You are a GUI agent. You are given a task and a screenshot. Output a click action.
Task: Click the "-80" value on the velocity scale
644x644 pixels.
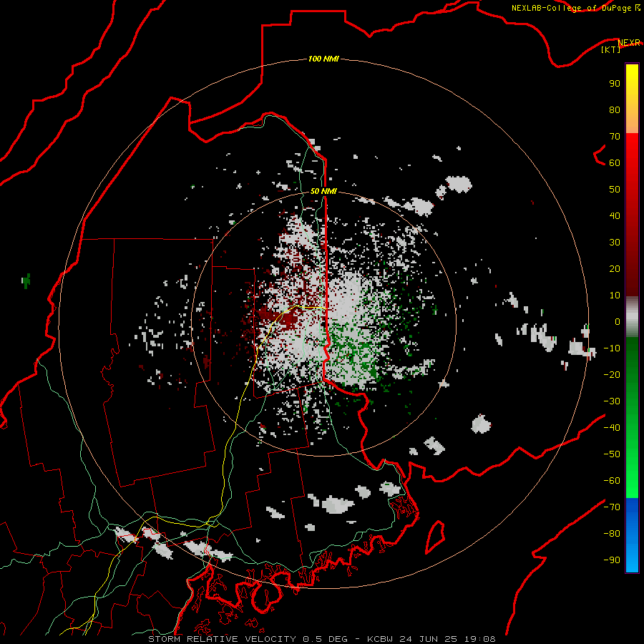[612, 534]
